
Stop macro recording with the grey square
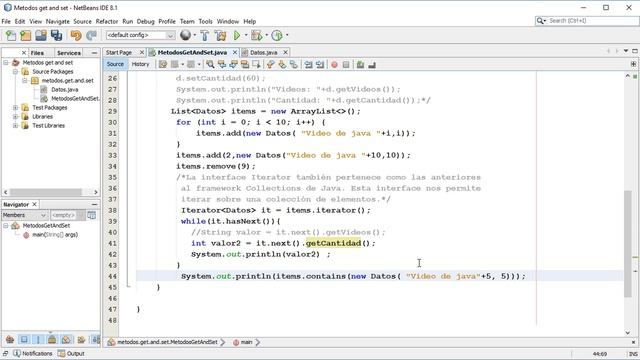[346, 64]
